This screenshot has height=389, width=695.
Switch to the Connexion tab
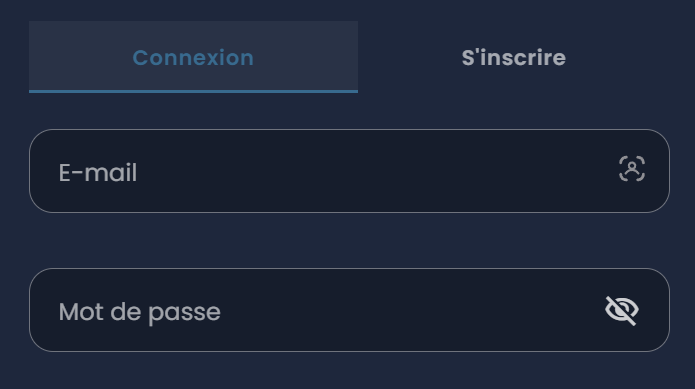coord(193,57)
